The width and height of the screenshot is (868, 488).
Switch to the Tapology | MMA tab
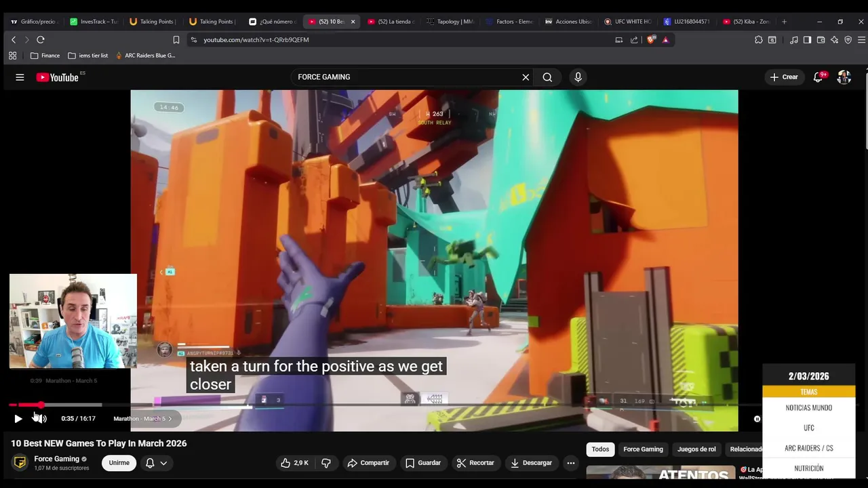click(450, 22)
